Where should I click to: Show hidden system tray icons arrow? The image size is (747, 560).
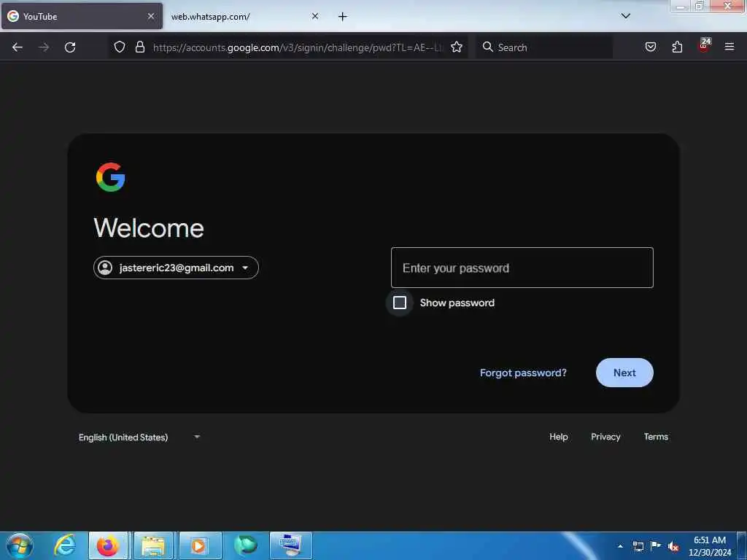tap(620, 546)
